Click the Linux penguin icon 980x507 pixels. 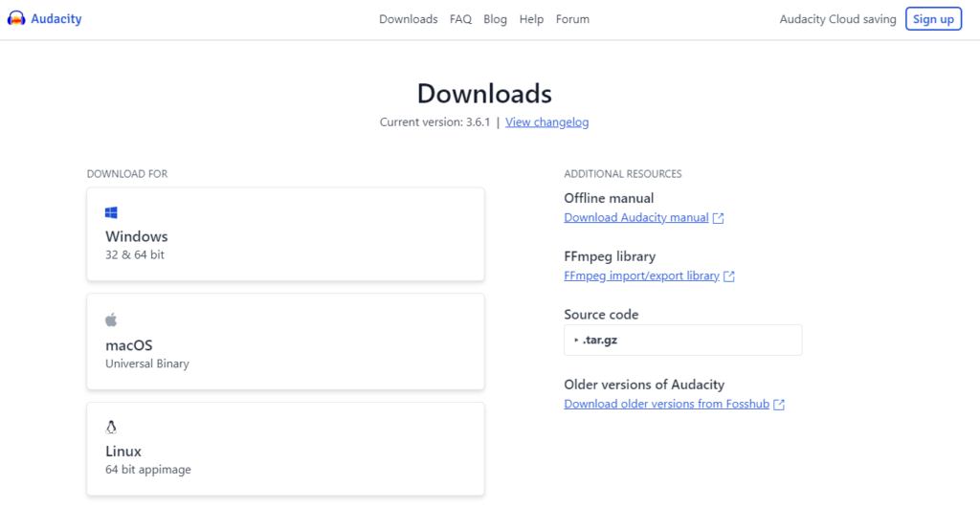point(111,428)
